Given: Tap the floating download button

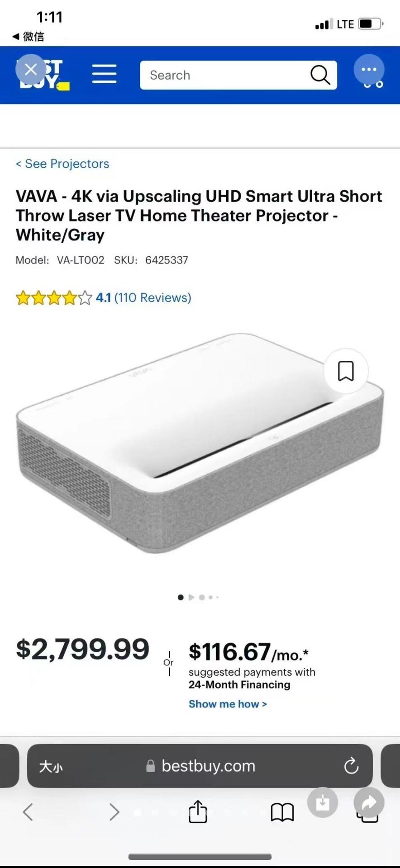Looking at the screenshot, I should (323, 802).
